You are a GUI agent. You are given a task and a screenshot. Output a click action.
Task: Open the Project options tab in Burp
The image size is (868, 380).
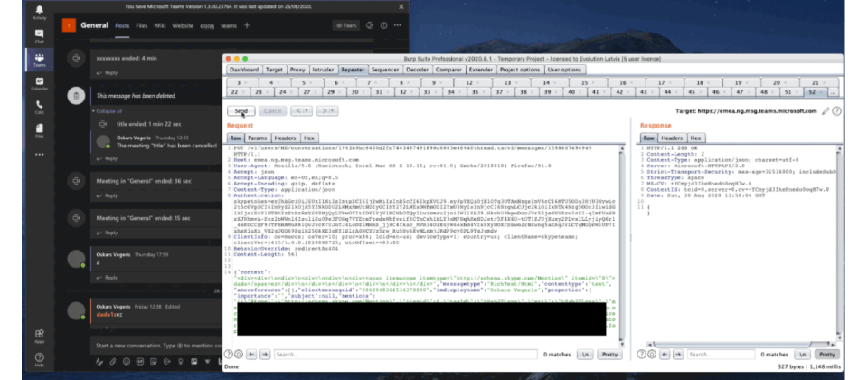(520, 70)
